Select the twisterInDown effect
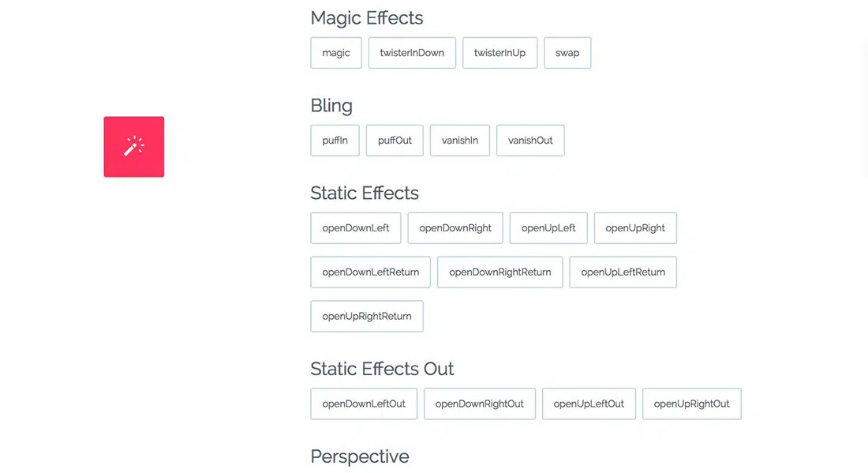The height and width of the screenshot is (473, 868). click(412, 53)
